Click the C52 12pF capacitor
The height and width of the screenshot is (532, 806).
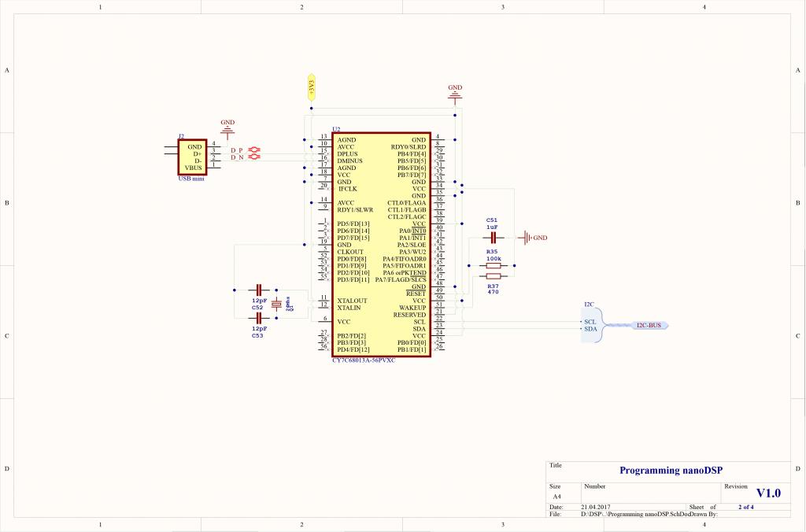coord(258,291)
